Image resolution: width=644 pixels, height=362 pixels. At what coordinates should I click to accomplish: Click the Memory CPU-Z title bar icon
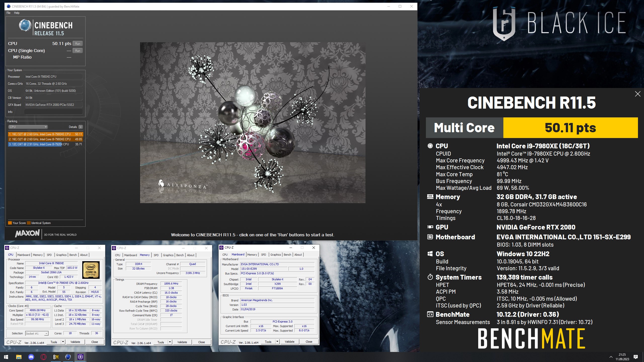pyautogui.click(x=114, y=248)
